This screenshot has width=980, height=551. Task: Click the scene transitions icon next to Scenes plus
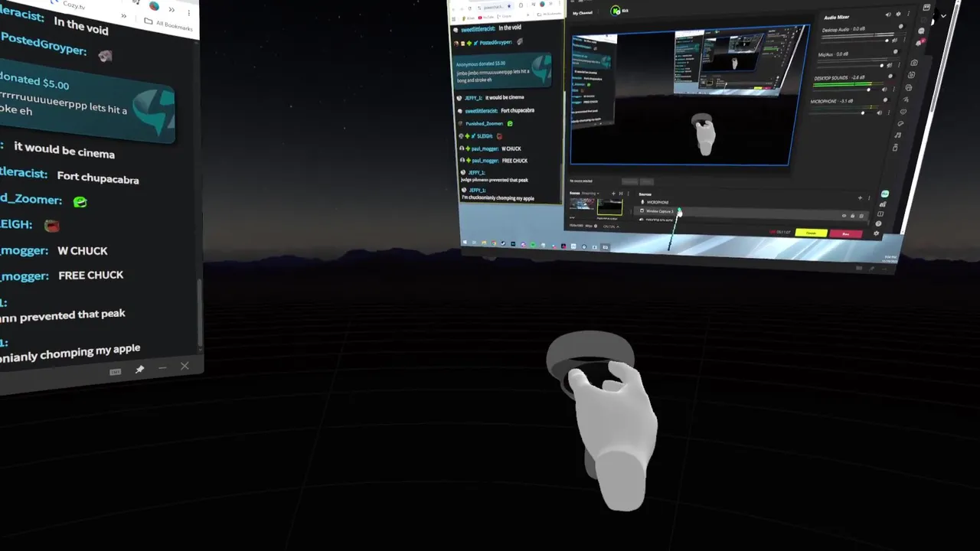point(621,194)
